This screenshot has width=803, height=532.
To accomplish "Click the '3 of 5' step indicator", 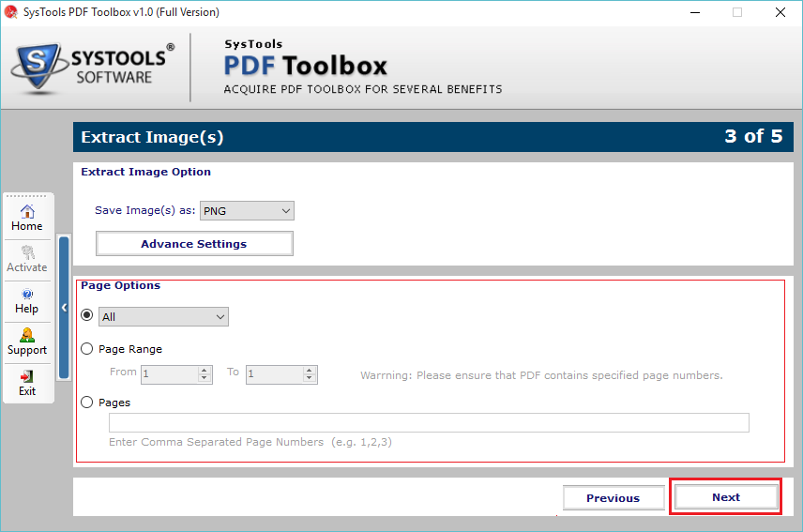I will coord(754,136).
